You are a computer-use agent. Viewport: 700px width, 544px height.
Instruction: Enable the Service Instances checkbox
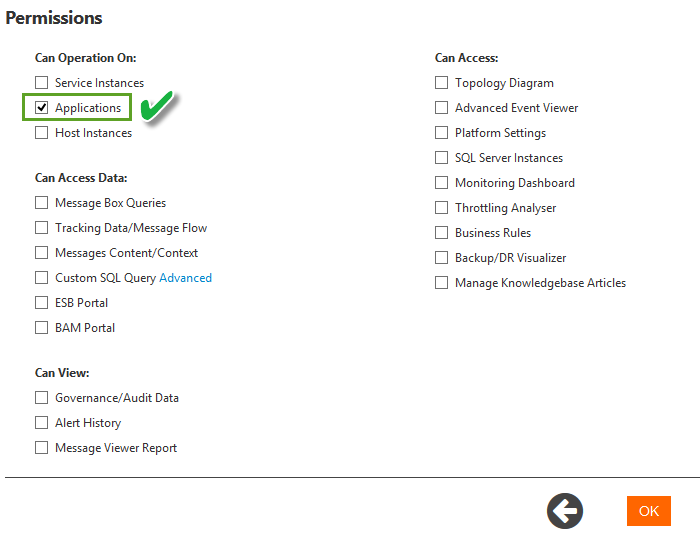(42, 83)
